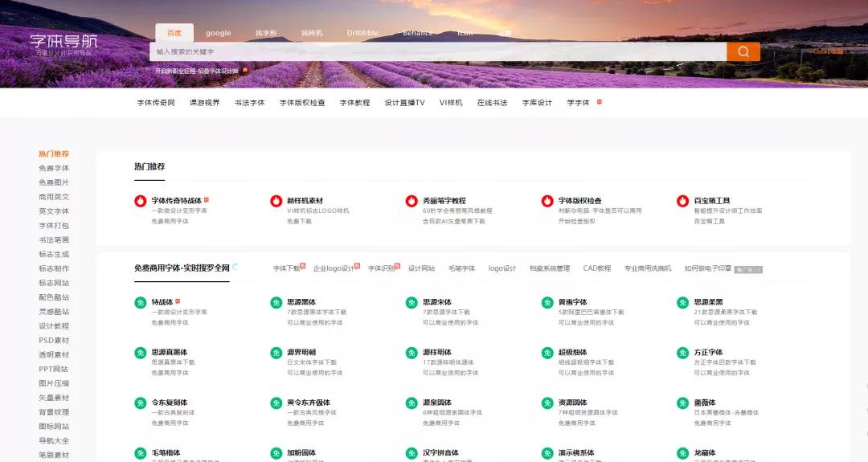This screenshot has height=462, width=868.
Task: Click the flame icon next to 秀丽笔字教程
Action: coord(411,201)
